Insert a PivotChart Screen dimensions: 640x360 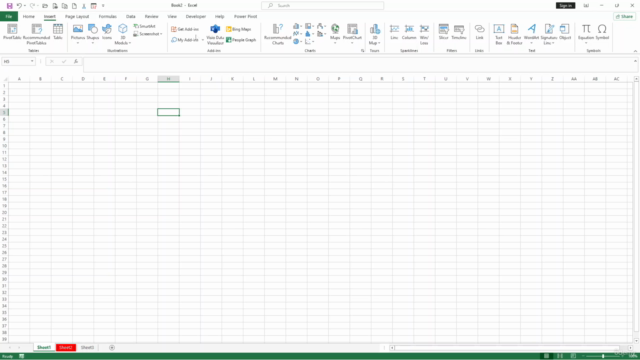352,33
